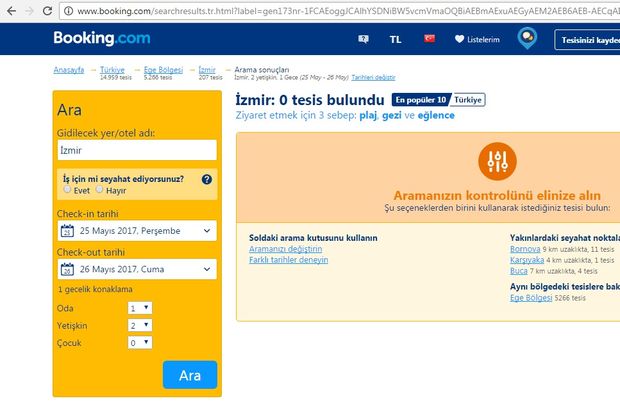Open the language chat icon in header
The width and height of the screenshot is (620, 410).
tap(363, 39)
